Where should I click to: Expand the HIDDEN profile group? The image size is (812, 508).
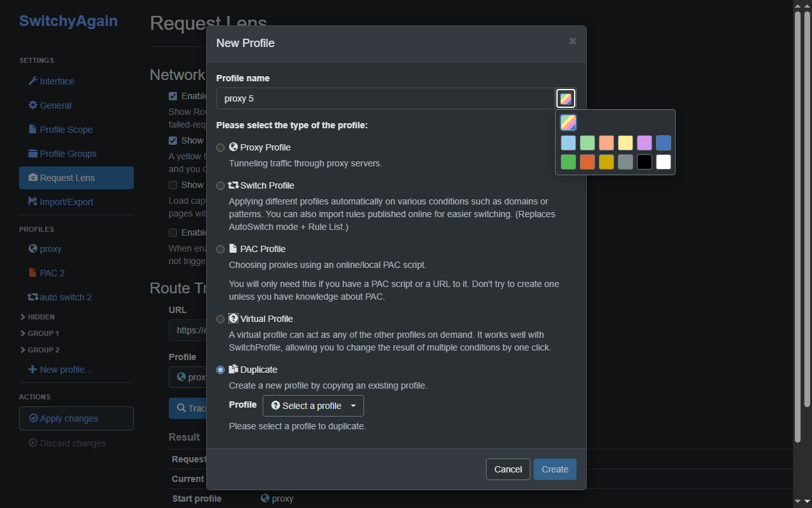coord(37,317)
